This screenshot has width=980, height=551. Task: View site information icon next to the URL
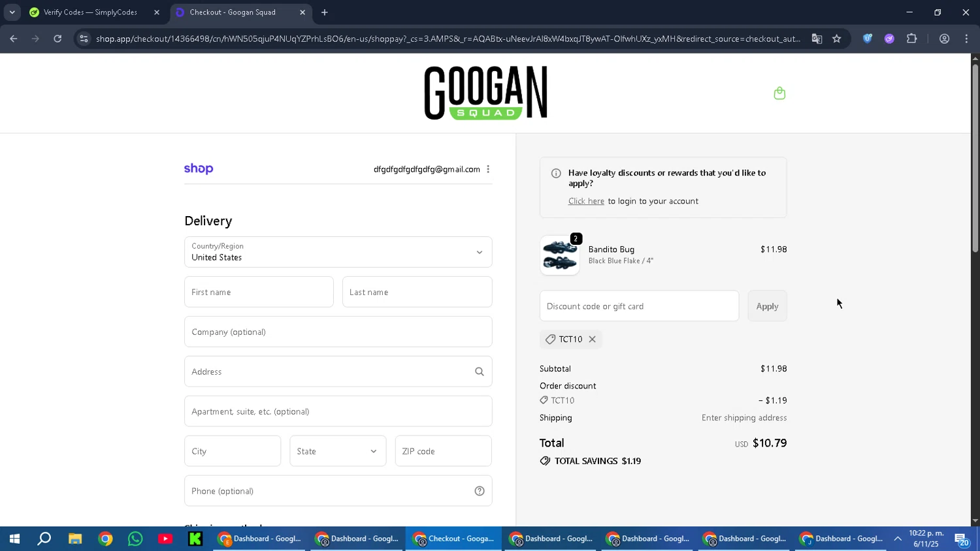[x=83, y=39]
